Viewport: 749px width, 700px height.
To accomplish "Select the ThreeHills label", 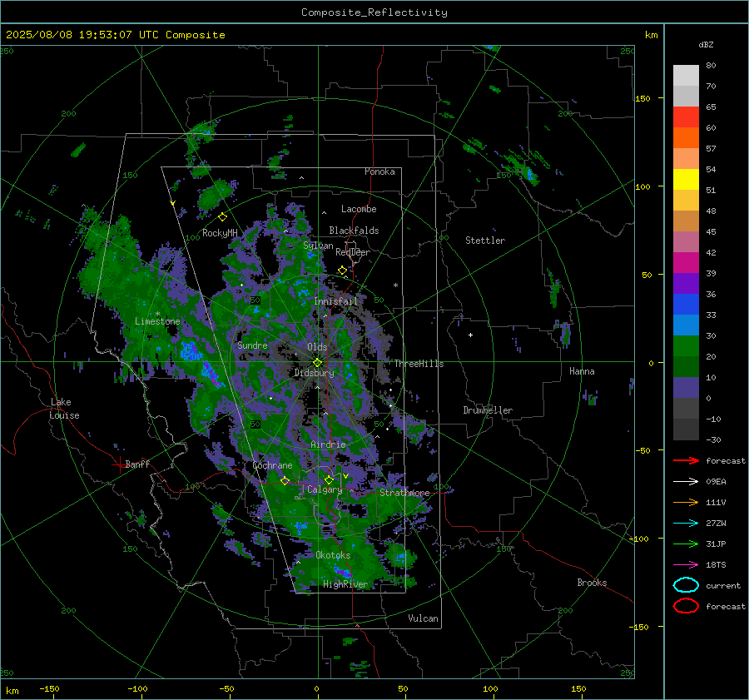I will (419, 364).
